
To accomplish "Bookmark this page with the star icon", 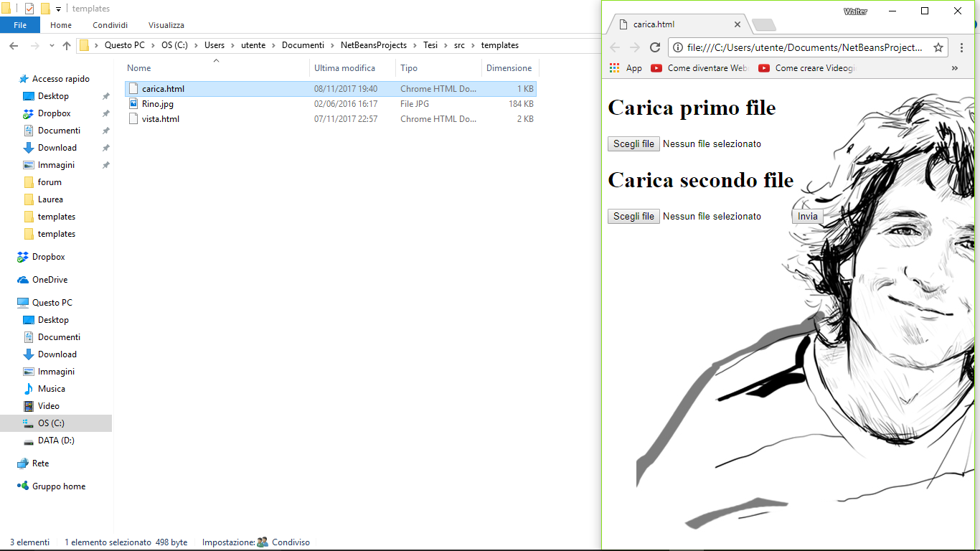I will [938, 47].
